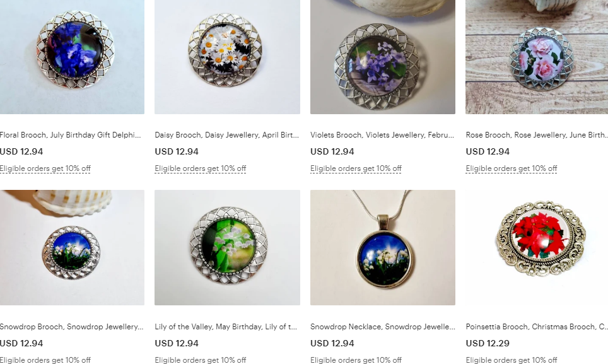View the Violets Brooch product photo
The height and width of the screenshot is (364, 608).
(383, 57)
